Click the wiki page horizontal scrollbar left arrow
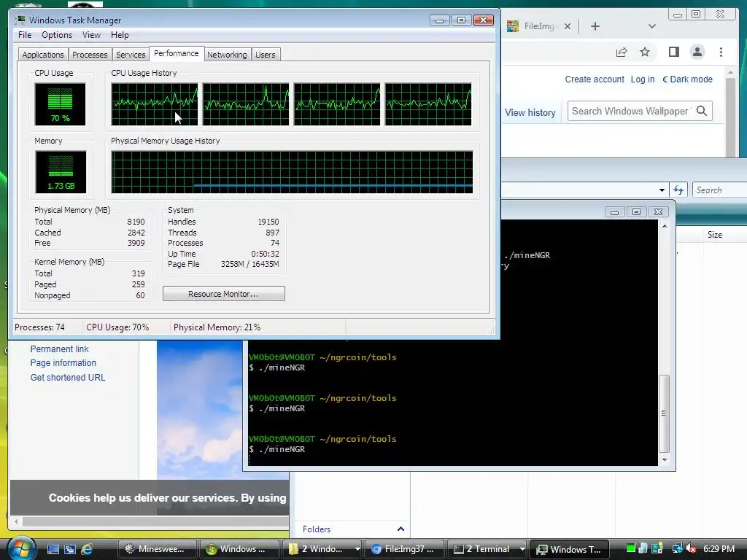 [16, 521]
